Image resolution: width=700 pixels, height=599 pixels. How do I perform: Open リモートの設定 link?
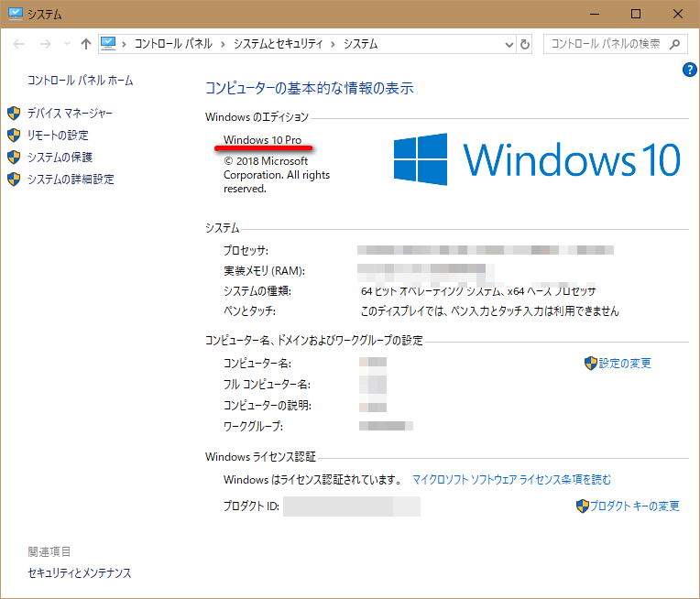pyautogui.click(x=58, y=136)
